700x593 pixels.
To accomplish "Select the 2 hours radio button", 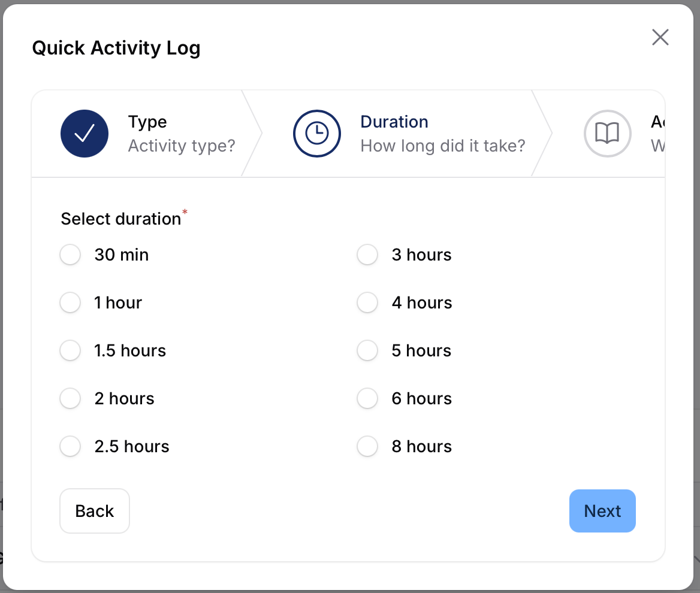I will pos(70,398).
